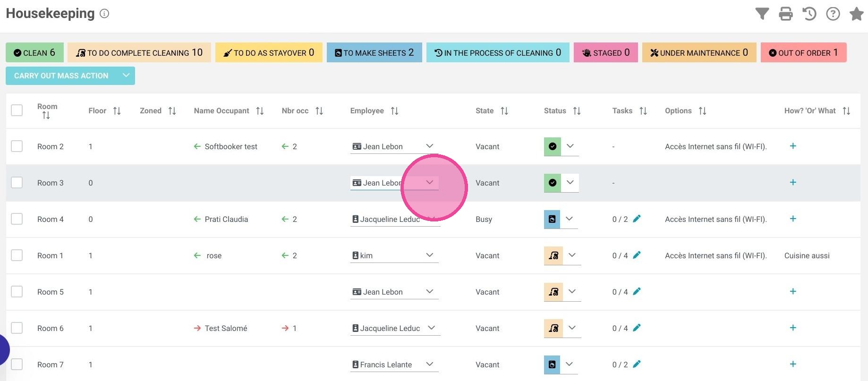
Task: Sort by How? 'Or' What arrows
Action: (846, 111)
